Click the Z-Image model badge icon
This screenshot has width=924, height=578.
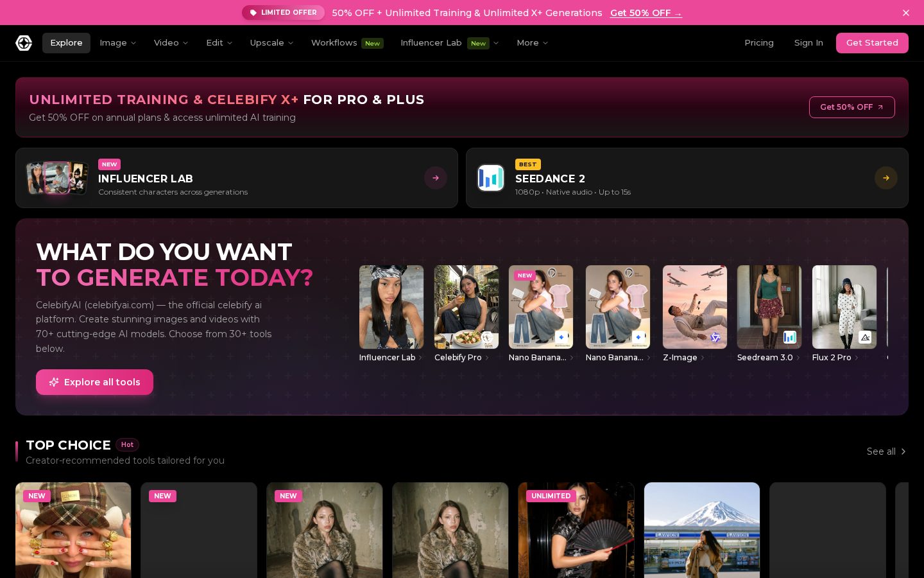pyautogui.click(x=715, y=337)
